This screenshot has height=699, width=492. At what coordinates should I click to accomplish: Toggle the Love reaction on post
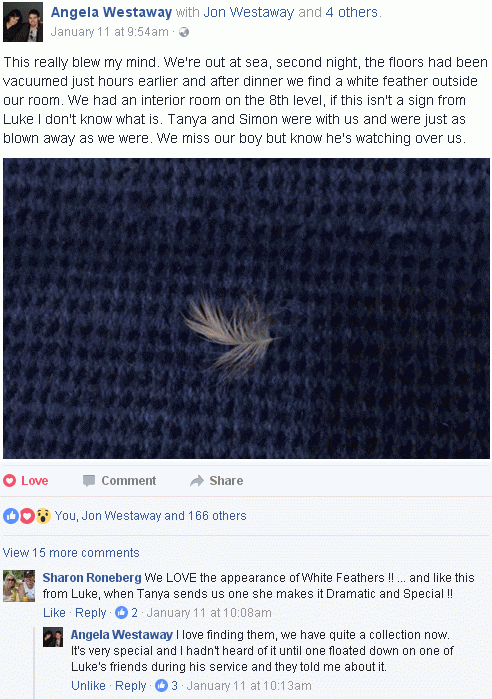click(26, 481)
